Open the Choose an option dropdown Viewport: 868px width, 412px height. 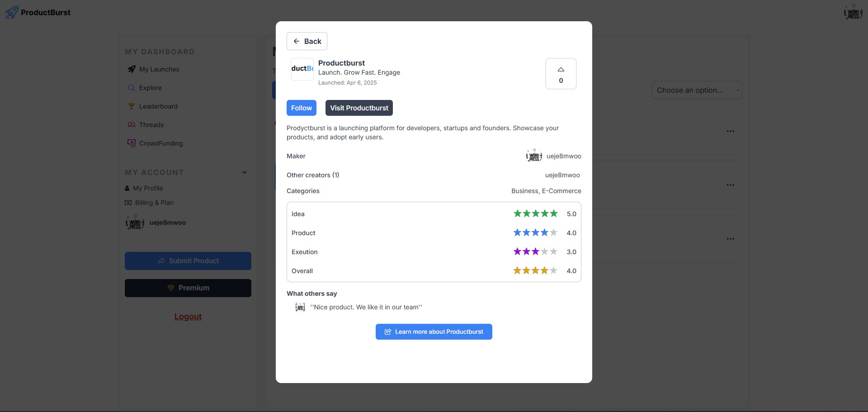click(697, 90)
